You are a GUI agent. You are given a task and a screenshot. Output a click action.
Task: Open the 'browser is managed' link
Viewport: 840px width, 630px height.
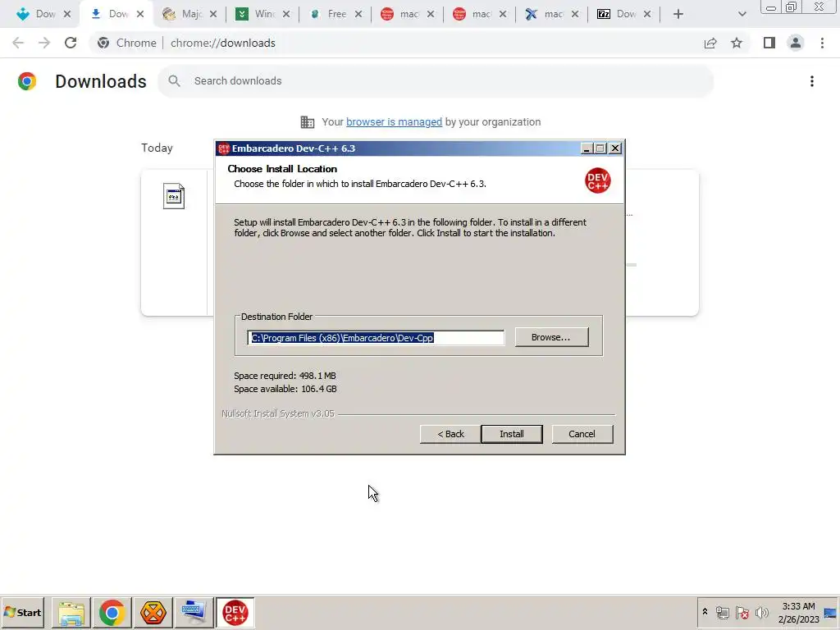tap(394, 122)
